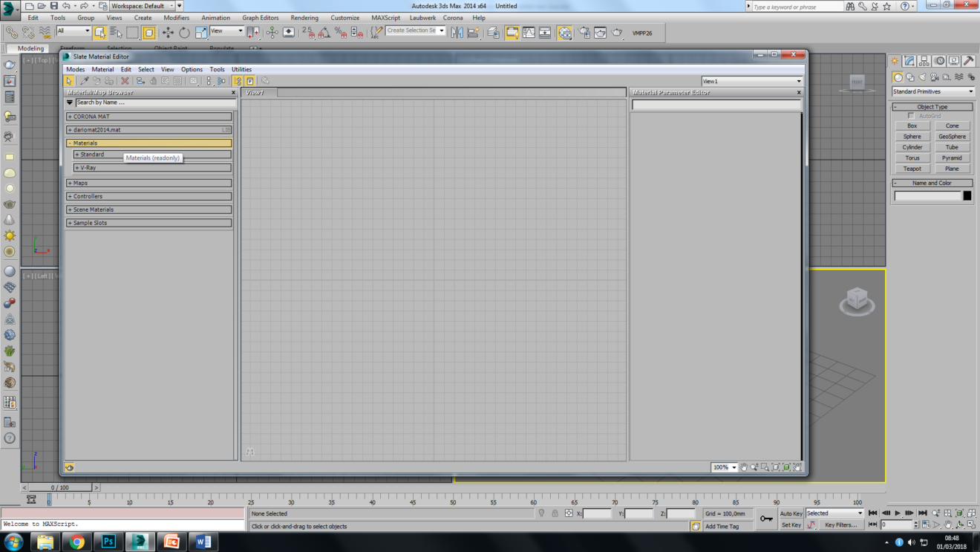The image size is (980, 552).
Task: Expand the Scene Materials group
Action: pyautogui.click(x=150, y=210)
